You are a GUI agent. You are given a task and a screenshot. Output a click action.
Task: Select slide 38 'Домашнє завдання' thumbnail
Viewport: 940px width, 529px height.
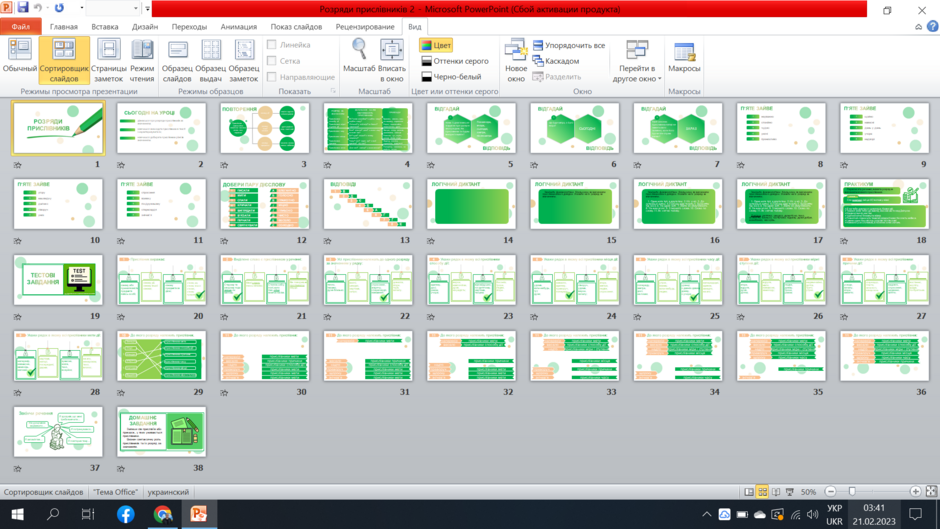click(x=162, y=432)
